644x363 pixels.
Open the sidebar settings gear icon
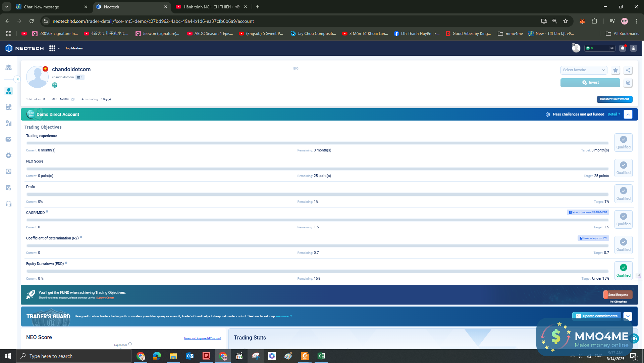(9, 155)
